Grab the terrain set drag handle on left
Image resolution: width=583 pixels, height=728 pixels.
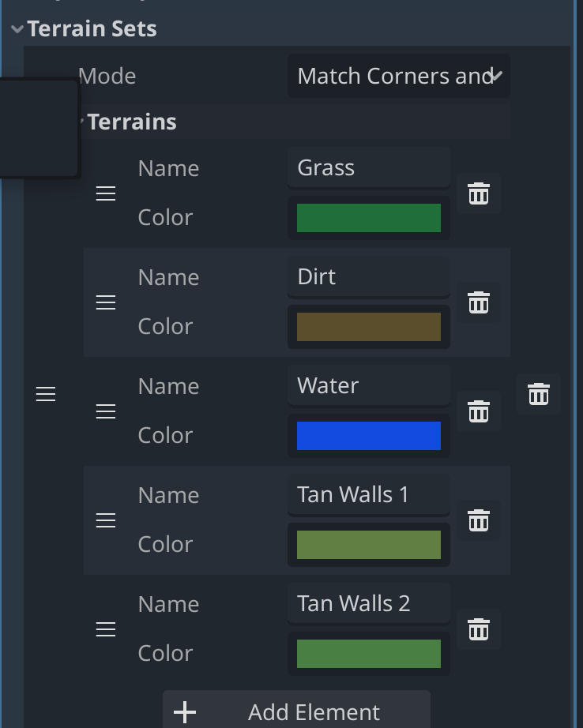tap(45, 394)
